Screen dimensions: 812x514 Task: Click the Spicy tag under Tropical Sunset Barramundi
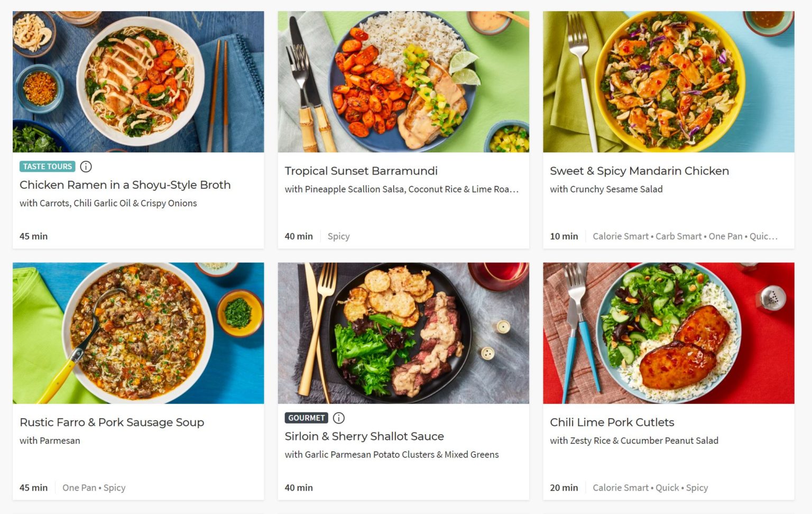[x=338, y=236]
